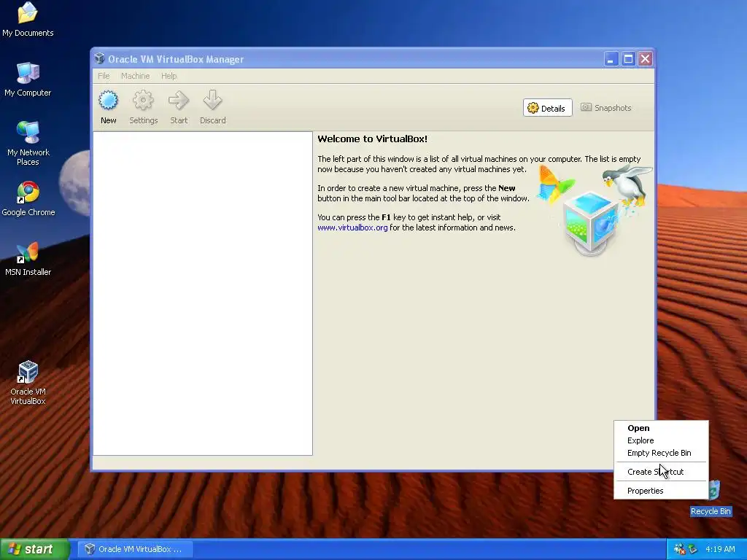
Task: Click the taskbar clock showing 4:19 AM
Action: pyautogui.click(x=720, y=549)
